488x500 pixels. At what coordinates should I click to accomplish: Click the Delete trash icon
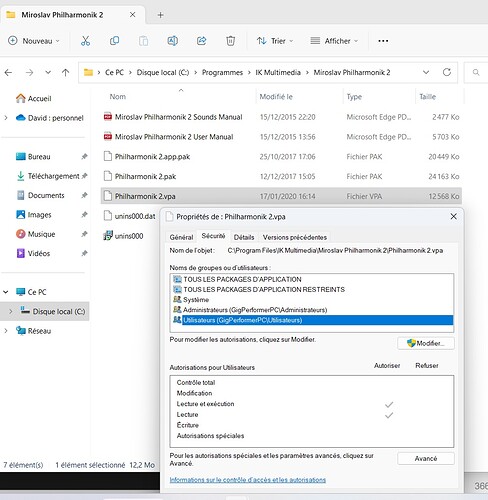coord(230,41)
